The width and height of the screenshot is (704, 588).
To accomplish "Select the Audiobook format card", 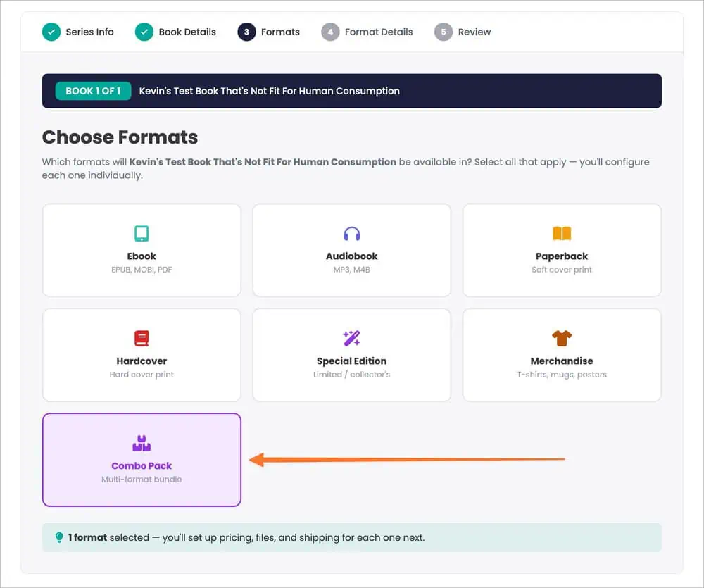I will coord(351,250).
